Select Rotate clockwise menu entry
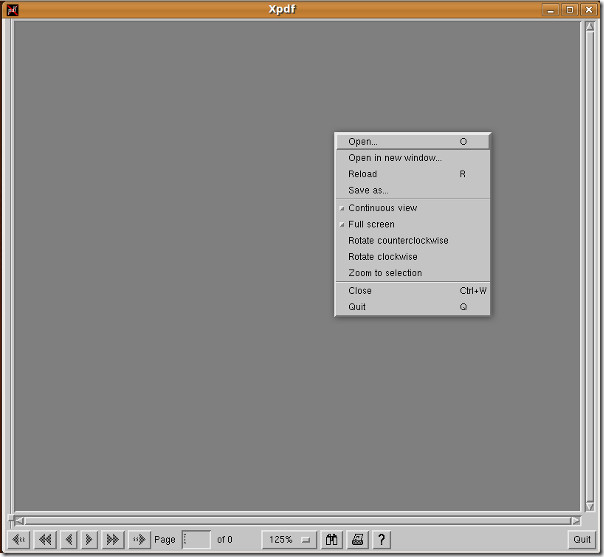Screen dimensions: 604x557 (x=413, y=257)
